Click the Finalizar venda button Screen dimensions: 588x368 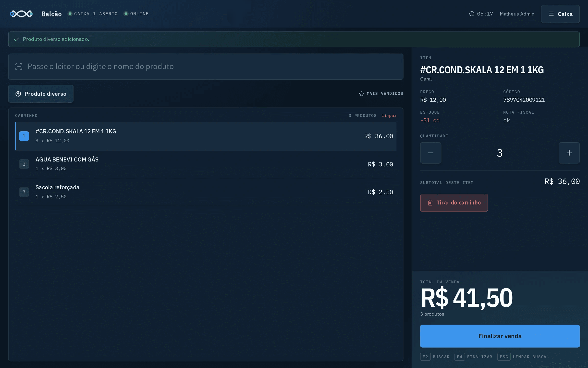click(500, 336)
